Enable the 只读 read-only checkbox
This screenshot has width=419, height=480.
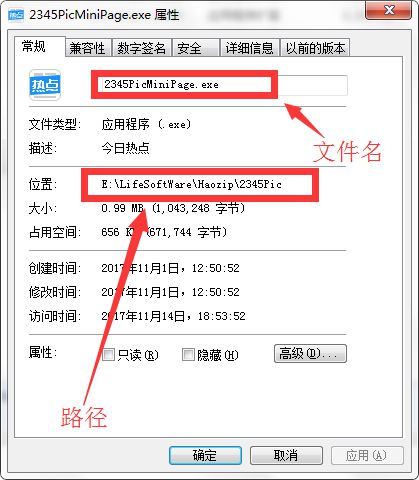pyautogui.click(x=108, y=355)
